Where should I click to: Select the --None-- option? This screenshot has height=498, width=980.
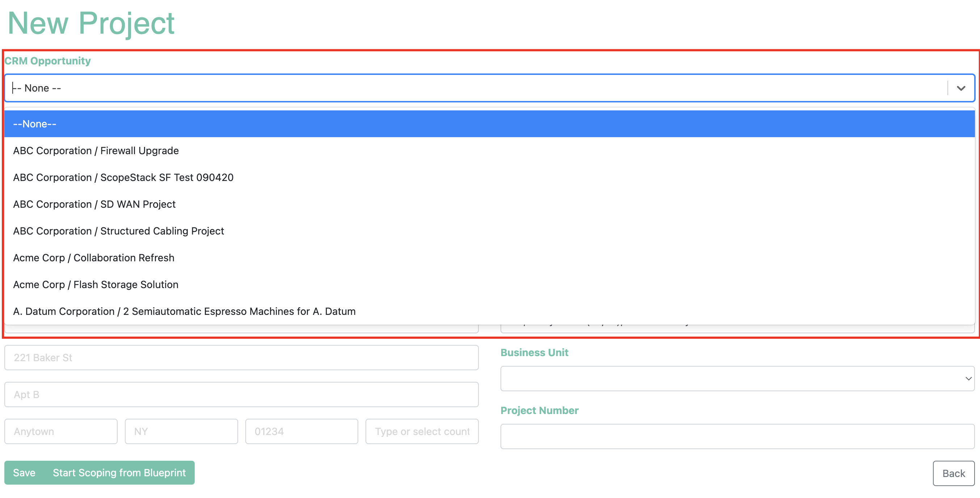[489, 124]
